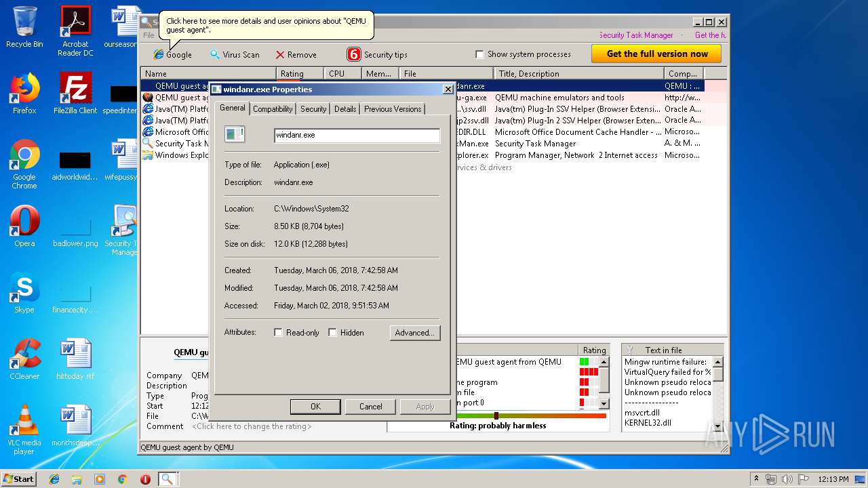Open Internet Explorer from taskbar
Viewport: 868px width, 488px height.
[x=54, y=479]
